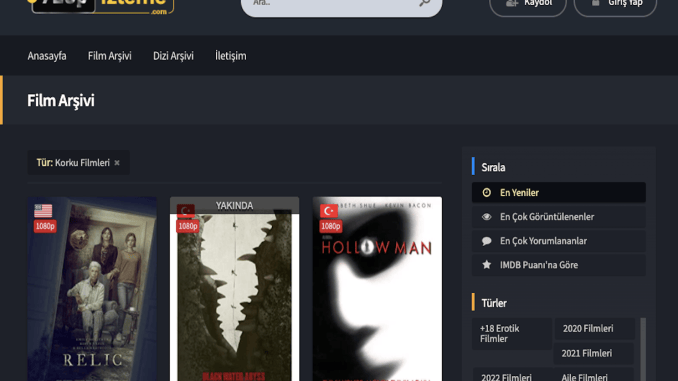678x381 pixels.
Task: Click the 1080p badge on Relic poster
Action: (x=45, y=226)
